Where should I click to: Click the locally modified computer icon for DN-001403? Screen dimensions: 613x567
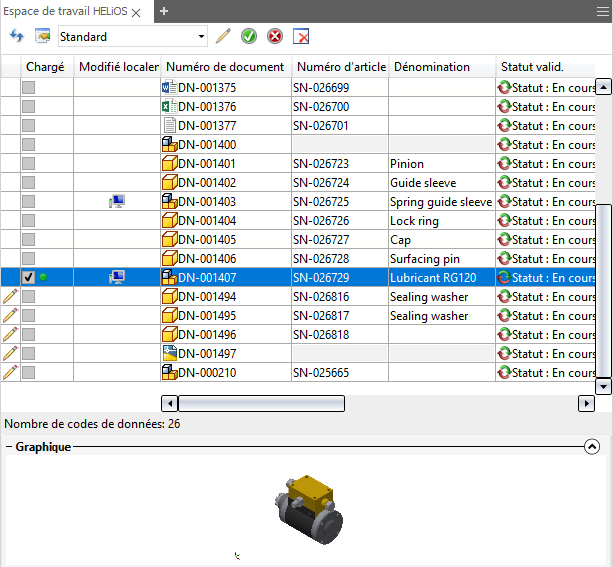[x=117, y=201]
